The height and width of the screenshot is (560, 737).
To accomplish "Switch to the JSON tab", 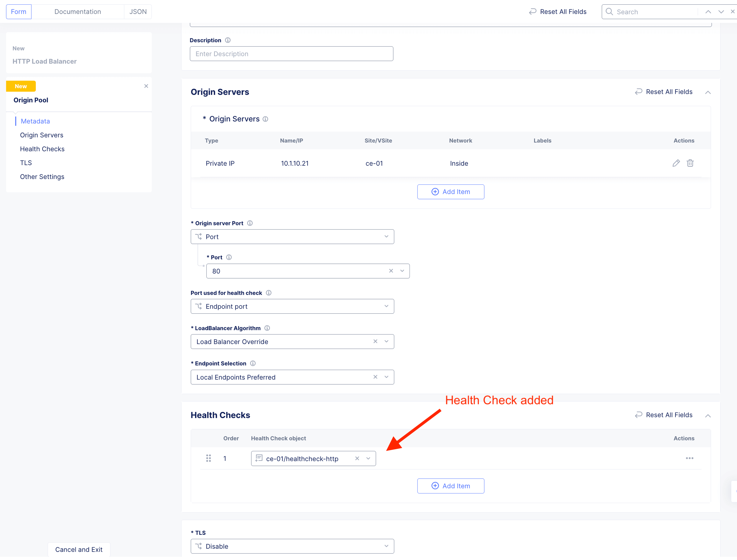I will pyautogui.click(x=138, y=12).
